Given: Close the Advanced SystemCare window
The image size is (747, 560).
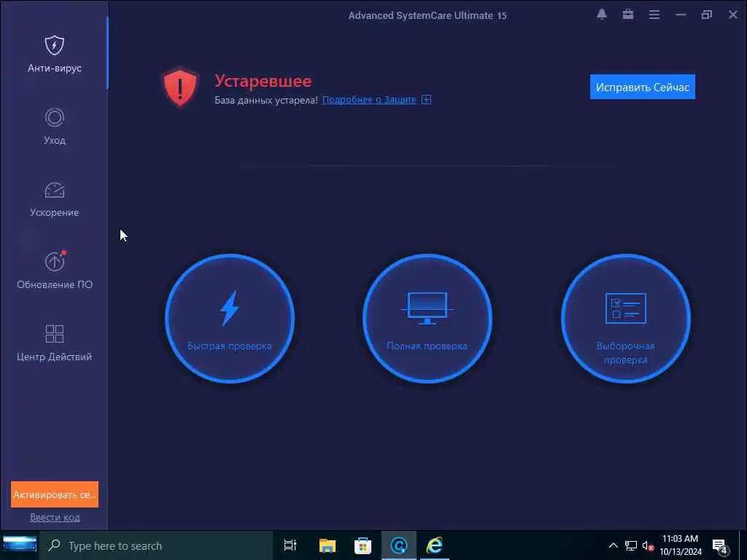Looking at the screenshot, I should 732,15.
